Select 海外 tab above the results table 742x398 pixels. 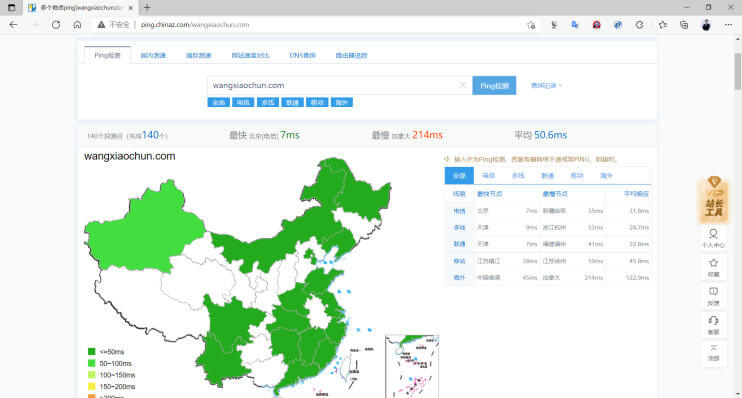pyautogui.click(x=606, y=176)
